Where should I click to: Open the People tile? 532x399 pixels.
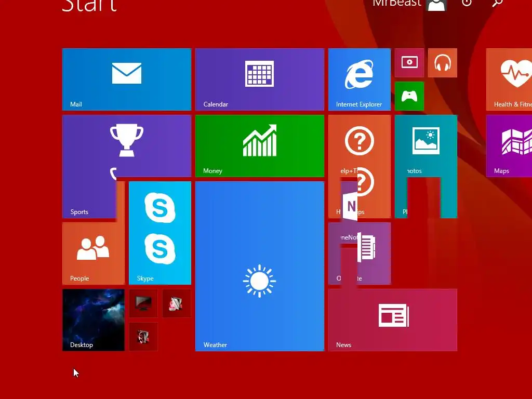[x=94, y=253]
